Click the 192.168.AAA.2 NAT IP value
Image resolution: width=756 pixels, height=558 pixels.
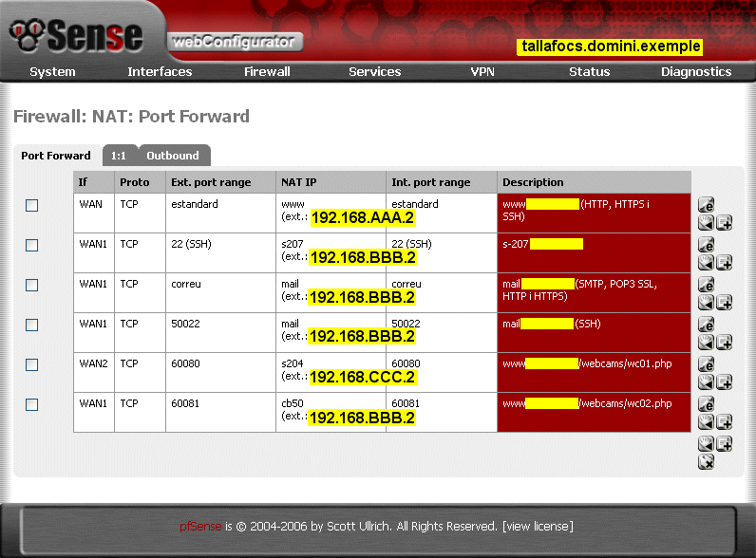point(363,218)
